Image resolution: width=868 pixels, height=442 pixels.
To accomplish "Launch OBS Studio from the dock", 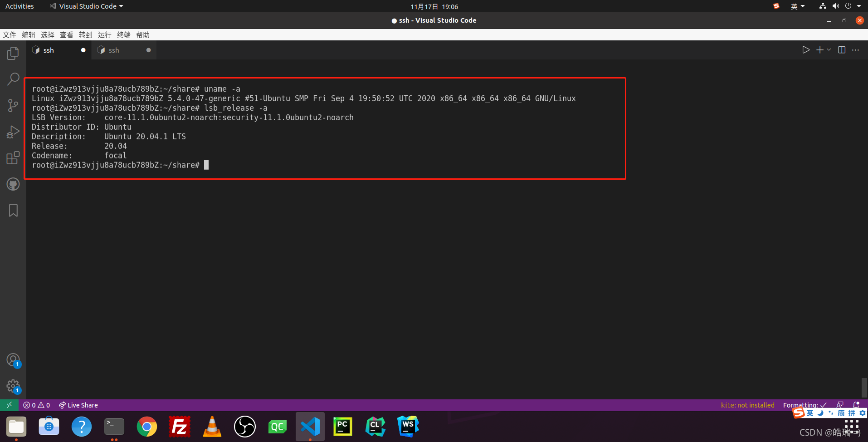I will point(245,427).
